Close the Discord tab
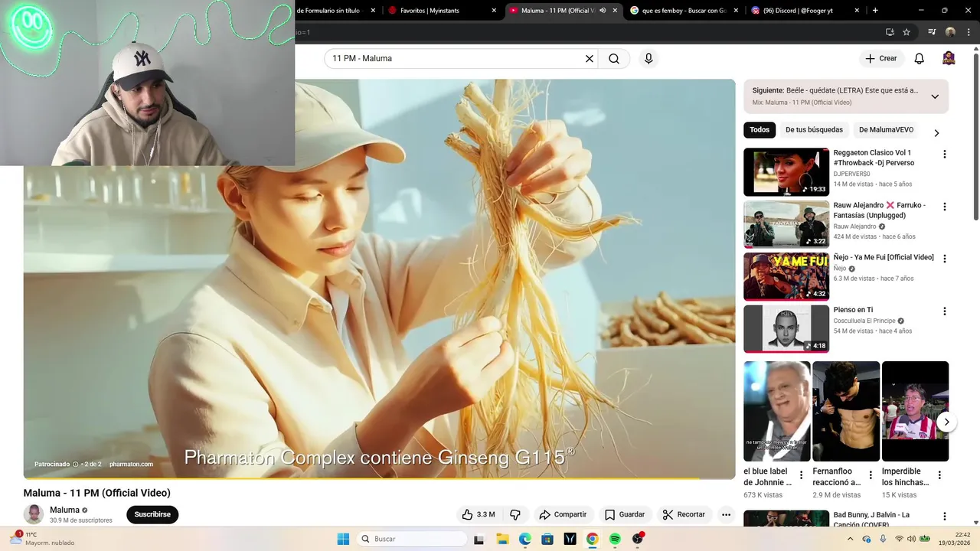980x551 pixels. coord(857,11)
